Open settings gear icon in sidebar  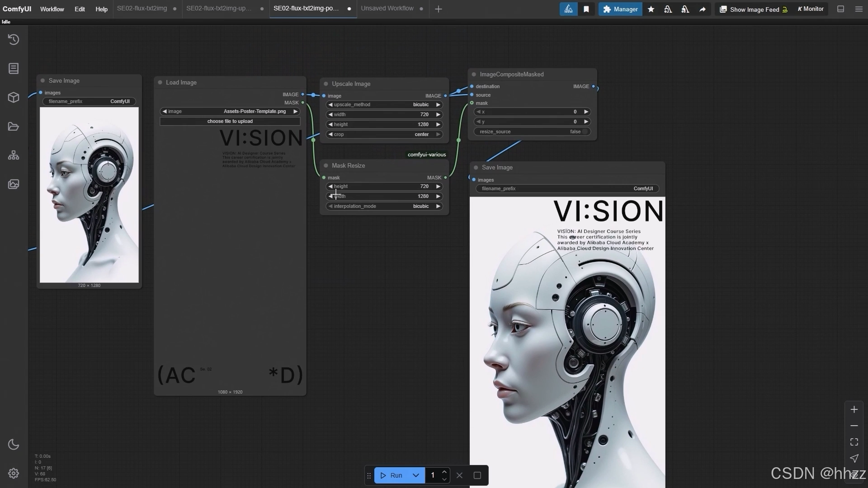(x=14, y=473)
